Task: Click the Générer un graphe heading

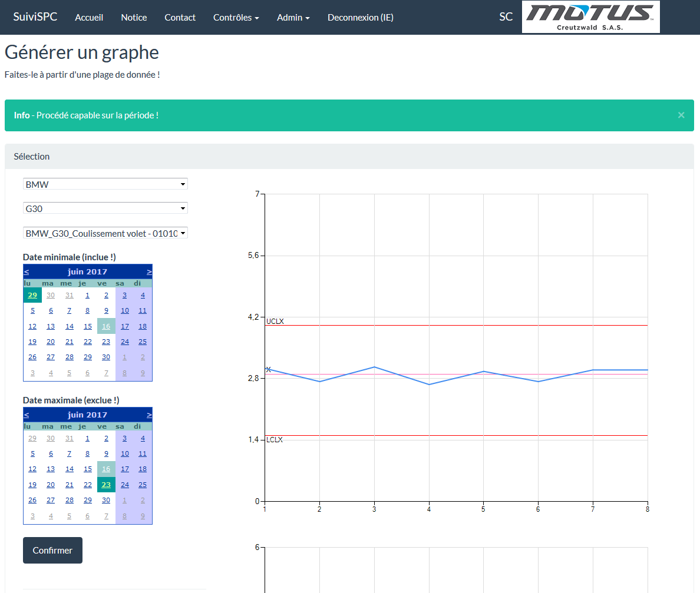Action: pyautogui.click(x=82, y=52)
